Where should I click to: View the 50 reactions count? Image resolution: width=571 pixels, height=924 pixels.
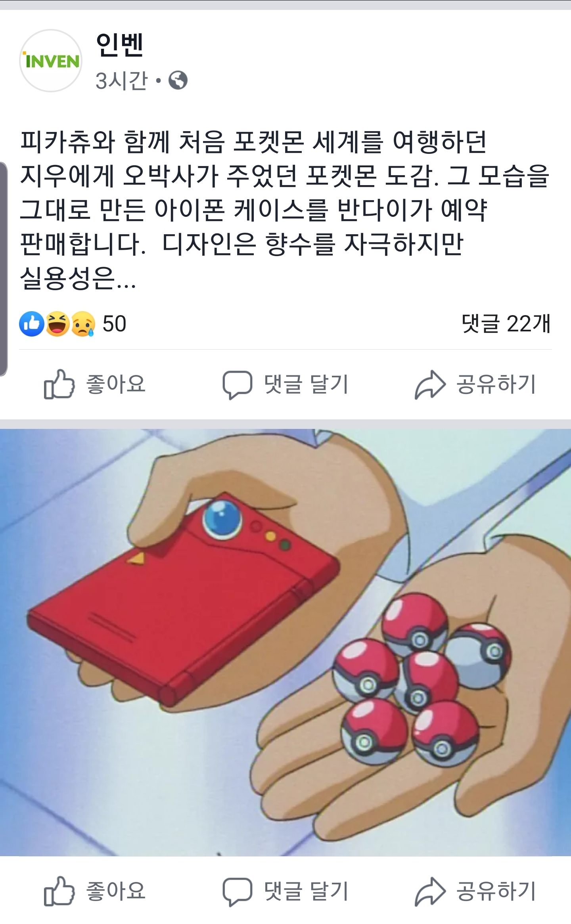pos(114,324)
